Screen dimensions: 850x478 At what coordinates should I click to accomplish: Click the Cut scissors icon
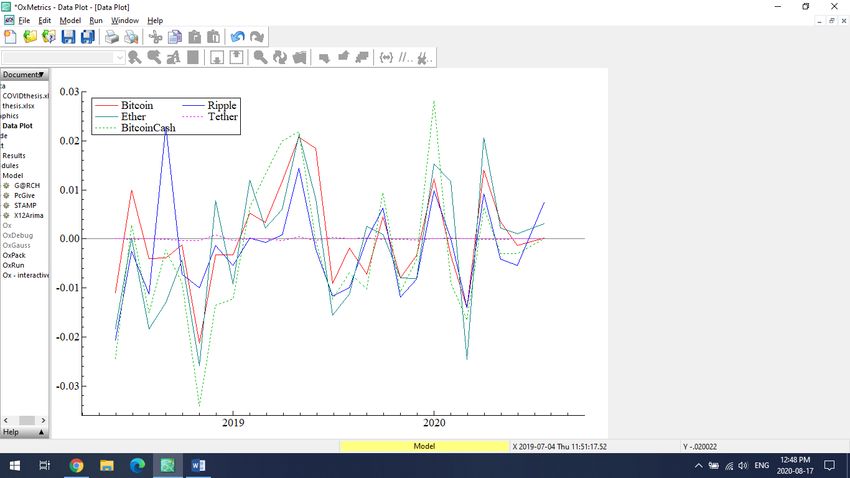point(156,37)
